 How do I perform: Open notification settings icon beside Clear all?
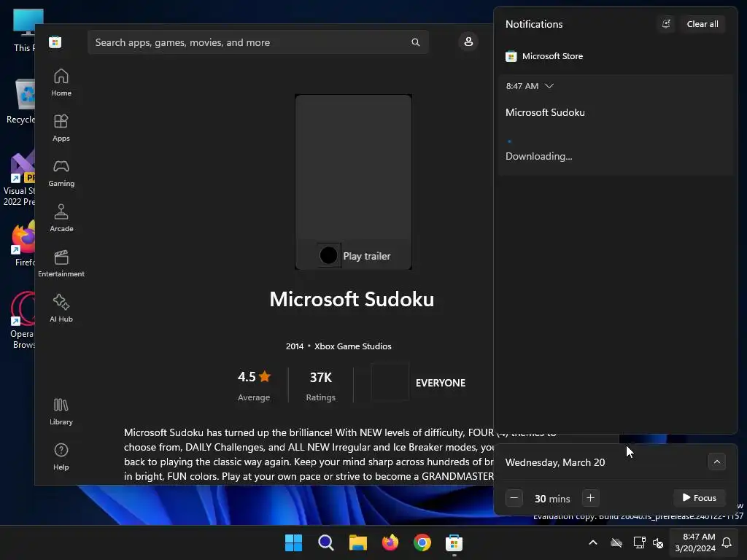coord(666,24)
